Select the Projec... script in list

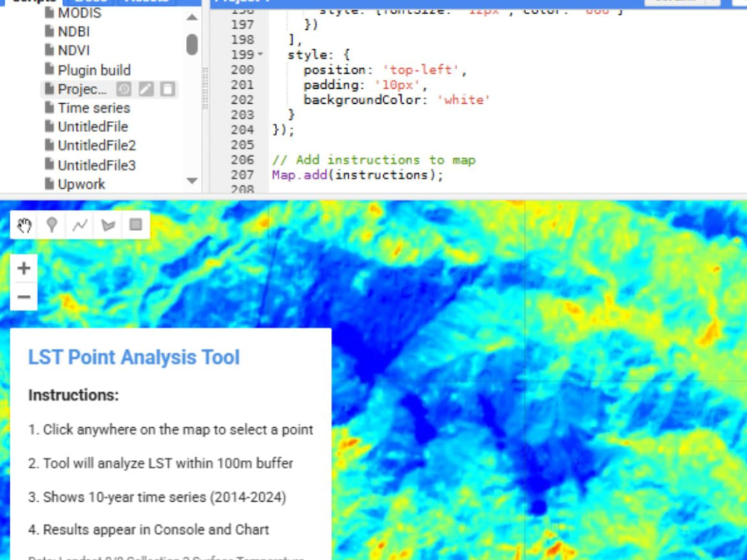[x=82, y=89]
